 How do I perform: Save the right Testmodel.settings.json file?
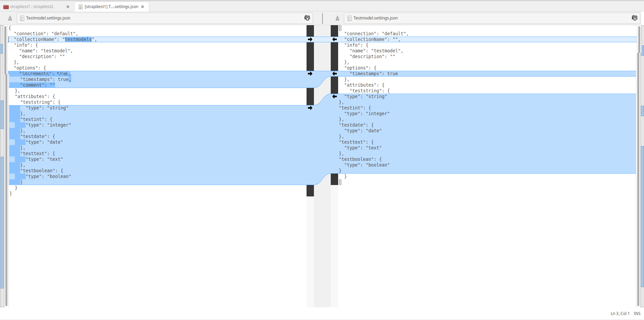(x=337, y=18)
